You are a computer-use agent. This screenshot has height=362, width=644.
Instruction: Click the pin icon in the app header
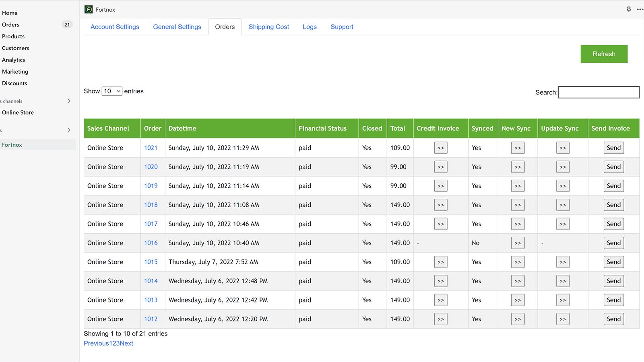[629, 9]
